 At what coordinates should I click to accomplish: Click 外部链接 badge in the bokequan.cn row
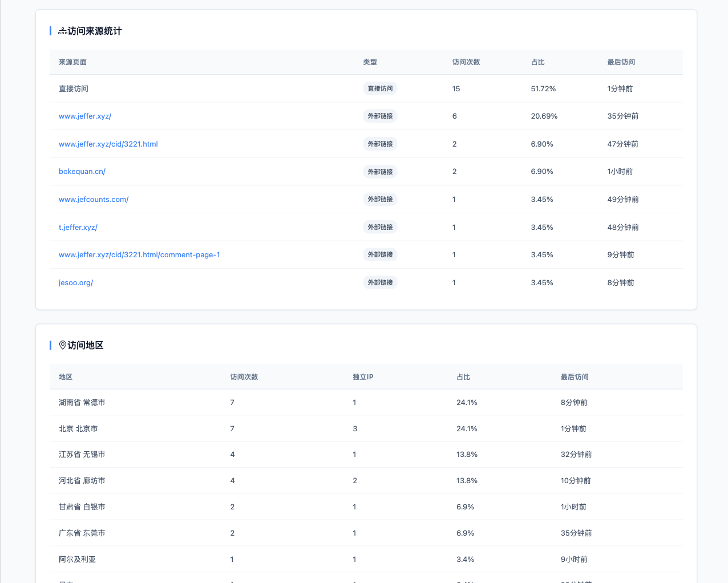(x=380, y=172)
